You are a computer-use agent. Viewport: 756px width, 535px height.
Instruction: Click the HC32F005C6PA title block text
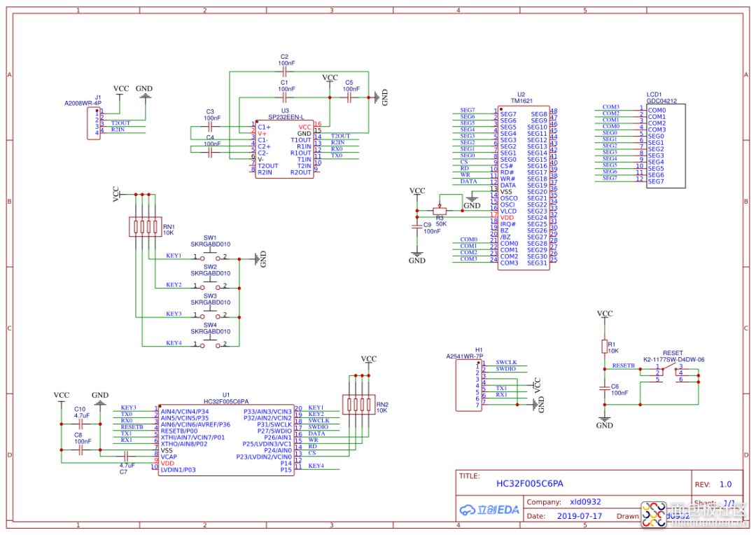click(x=529, y=483)
